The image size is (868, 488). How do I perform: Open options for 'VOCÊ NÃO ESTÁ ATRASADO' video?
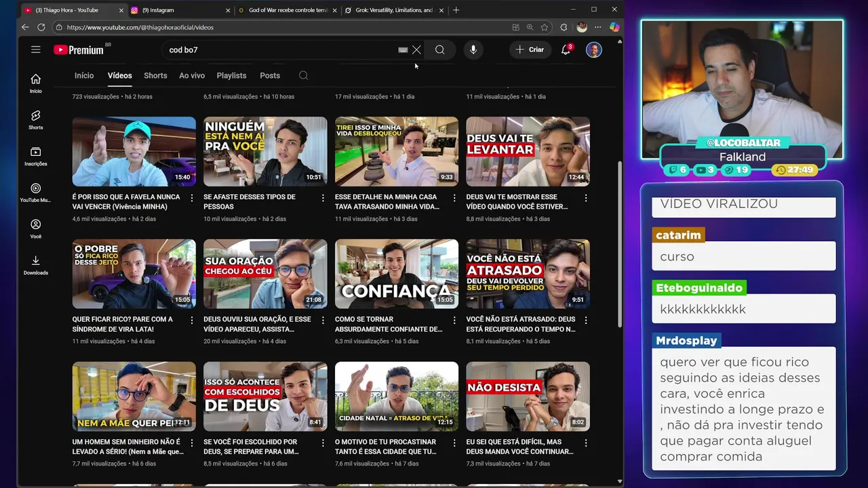pos(586,320)
